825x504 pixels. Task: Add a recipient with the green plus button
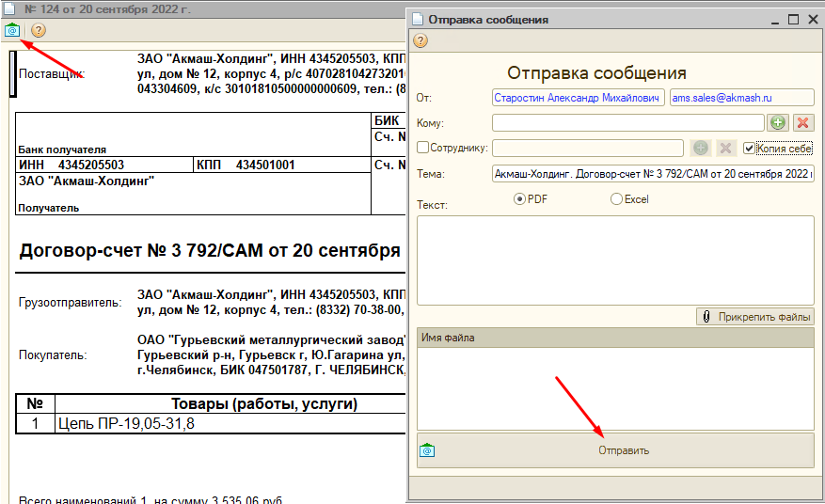(778, 122)
